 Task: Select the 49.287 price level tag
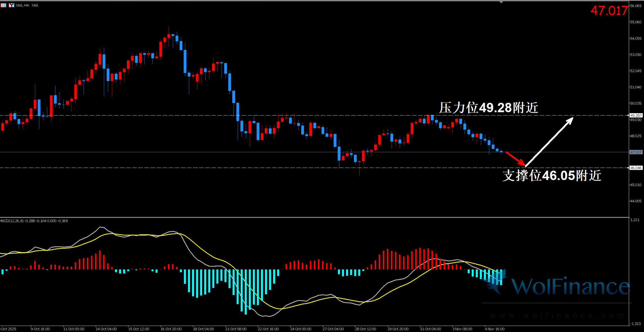[636, 115]
